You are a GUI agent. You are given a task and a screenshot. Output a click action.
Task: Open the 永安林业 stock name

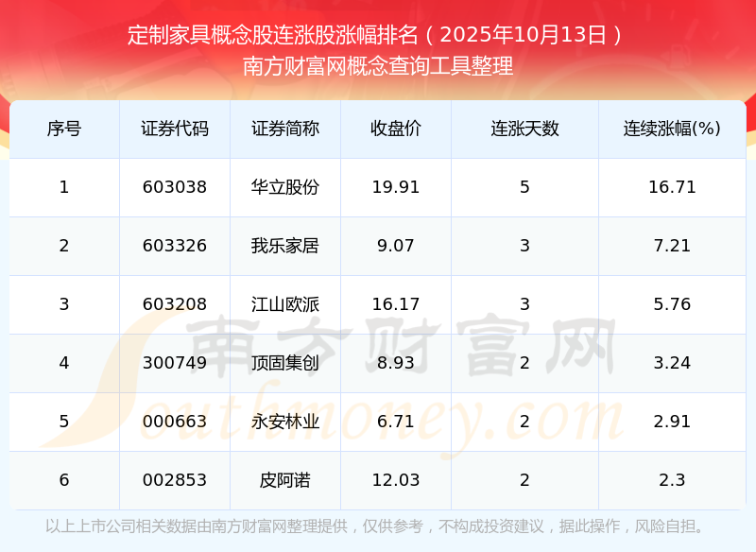pos(285,422)
